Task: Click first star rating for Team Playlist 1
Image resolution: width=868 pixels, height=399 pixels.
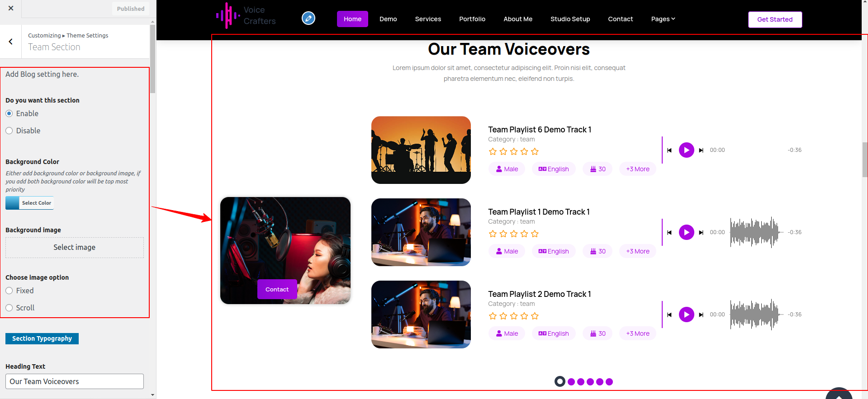Action: point(493,234)
